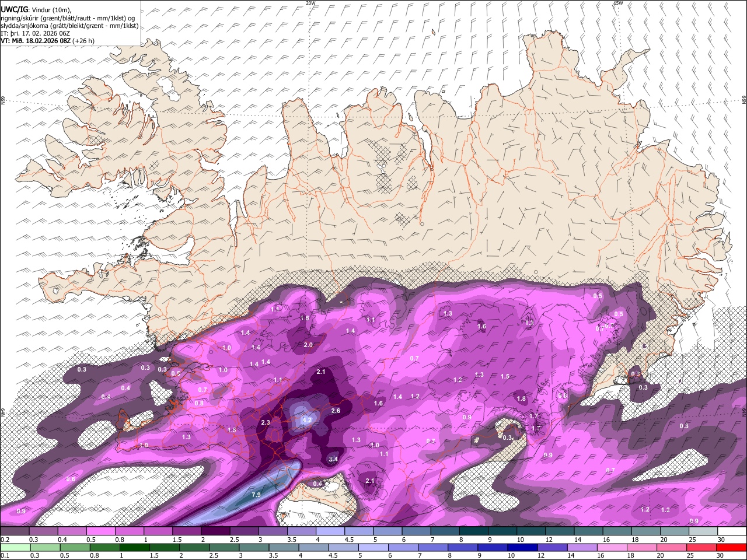This screenshot has width=747, height=560.
Task: Pick darkest purple upper legend swatch between 2 and 2.5
Action: (x=215, y=531)
